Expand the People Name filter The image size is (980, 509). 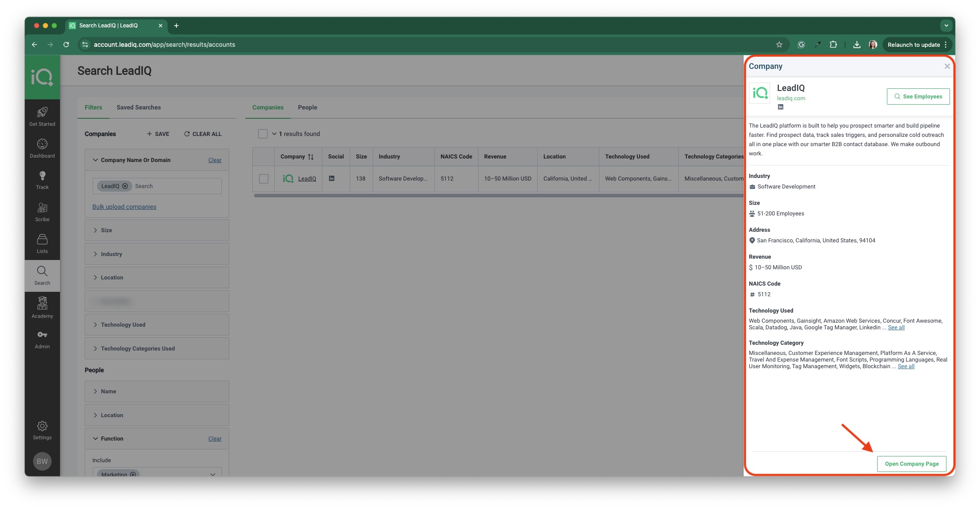pyautogui.click(x=157, y=392)
